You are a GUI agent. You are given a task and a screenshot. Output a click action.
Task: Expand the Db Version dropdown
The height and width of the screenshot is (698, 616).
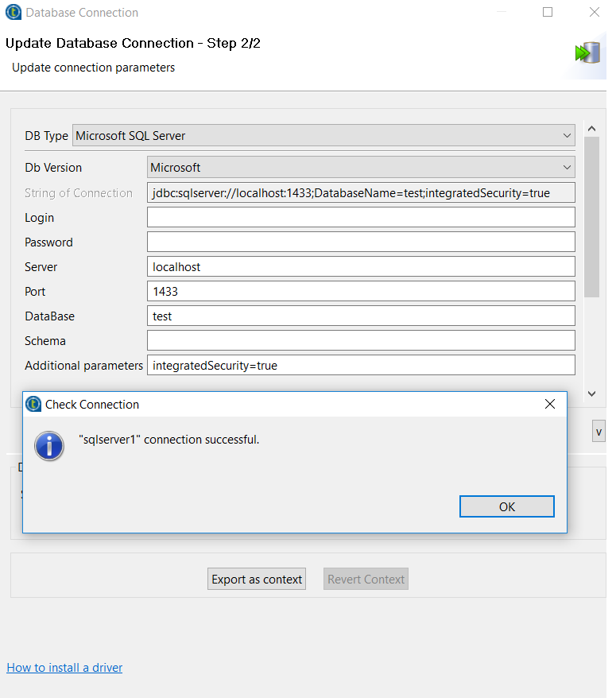click(361, 168)
